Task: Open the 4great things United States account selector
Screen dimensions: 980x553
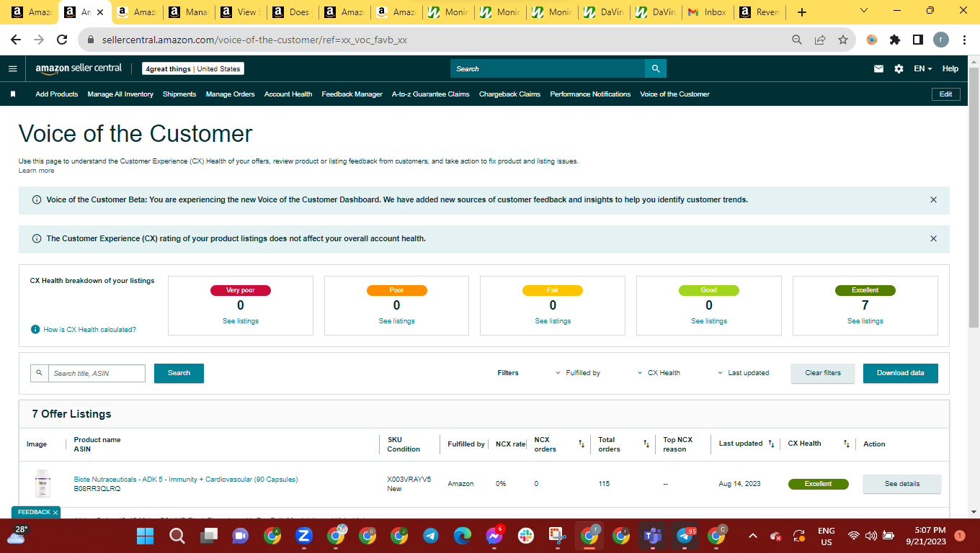Action: (x=192, y=68)
